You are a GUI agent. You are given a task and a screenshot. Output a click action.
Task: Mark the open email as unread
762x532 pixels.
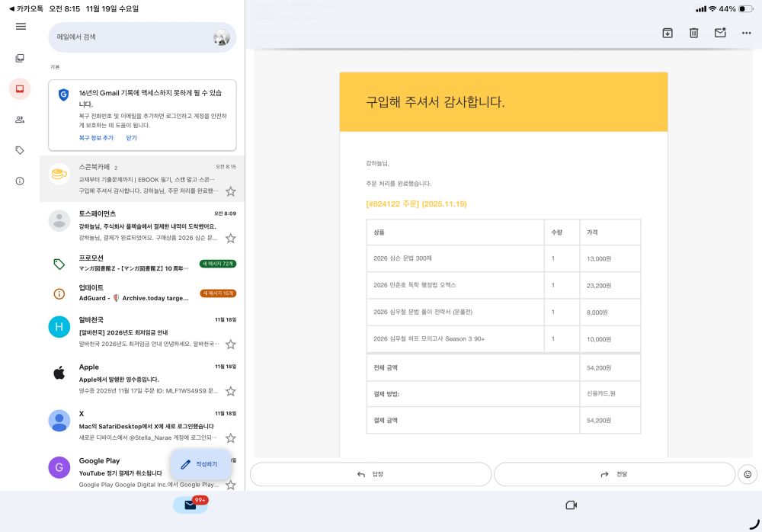click(720, 33)
